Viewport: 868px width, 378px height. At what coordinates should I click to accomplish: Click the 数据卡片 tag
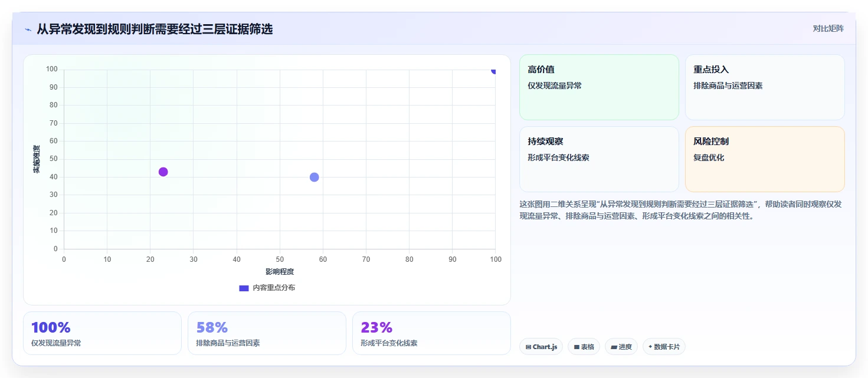(664, 347)
